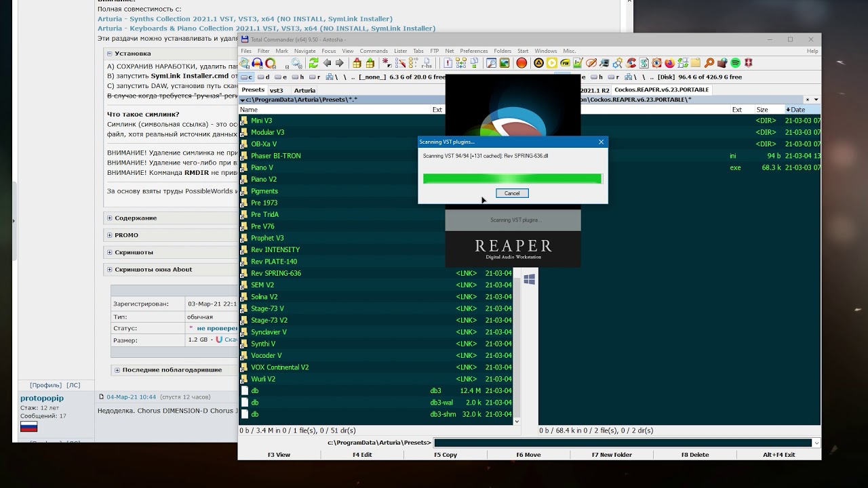Open the Lister menu in Total Commander
Screen dimensions: 868x488
[401, 51]
